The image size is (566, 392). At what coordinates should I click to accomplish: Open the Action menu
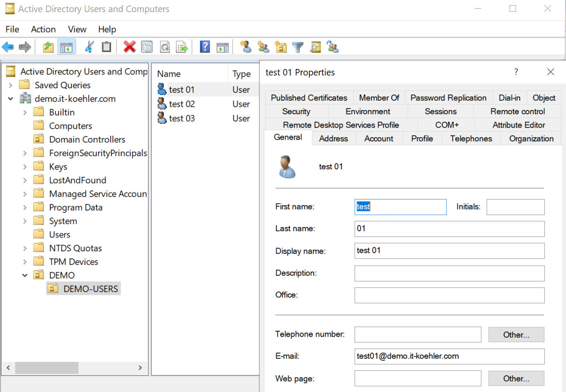coord(43,29)
